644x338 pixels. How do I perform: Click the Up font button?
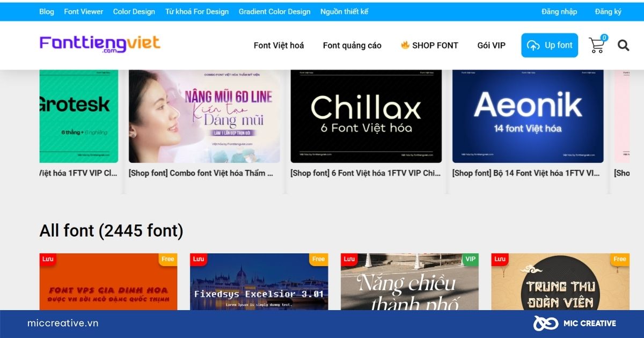[x=550, y=46]
